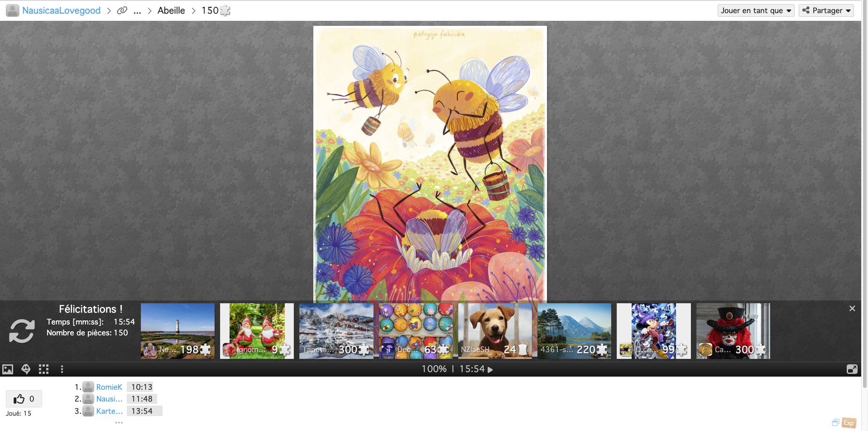This screenshot has height=431, width=868.
Task: Click Karte... avatar in the leaderboard
Action: pyautogui.click(x=88, y=411)
